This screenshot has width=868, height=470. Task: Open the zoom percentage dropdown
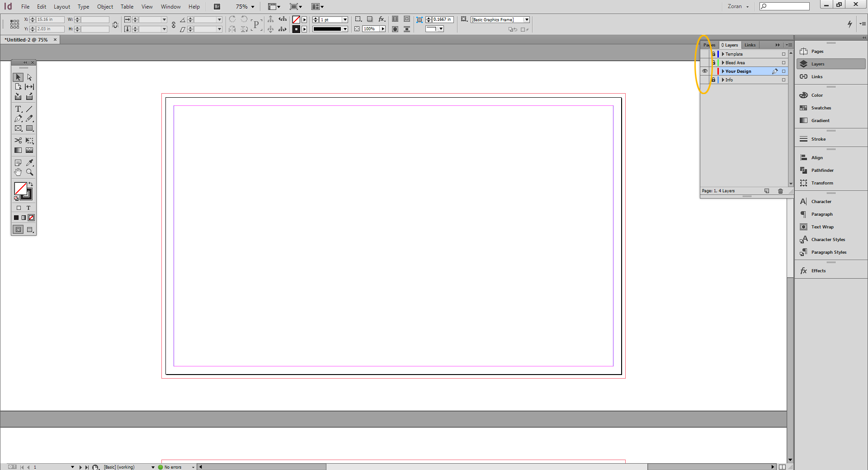coord(252,6)
